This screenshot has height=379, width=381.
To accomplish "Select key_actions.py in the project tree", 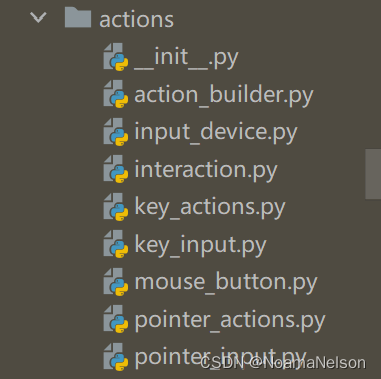I will tap(210, 207).
